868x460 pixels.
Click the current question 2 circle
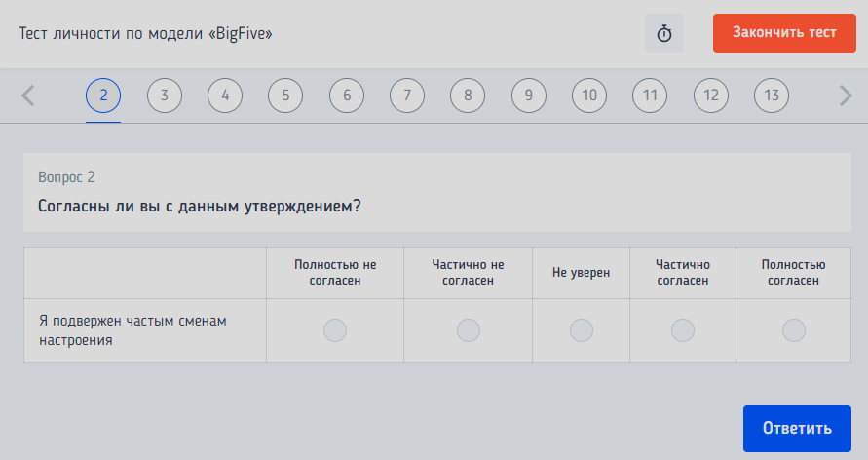[x=103, y=96]
